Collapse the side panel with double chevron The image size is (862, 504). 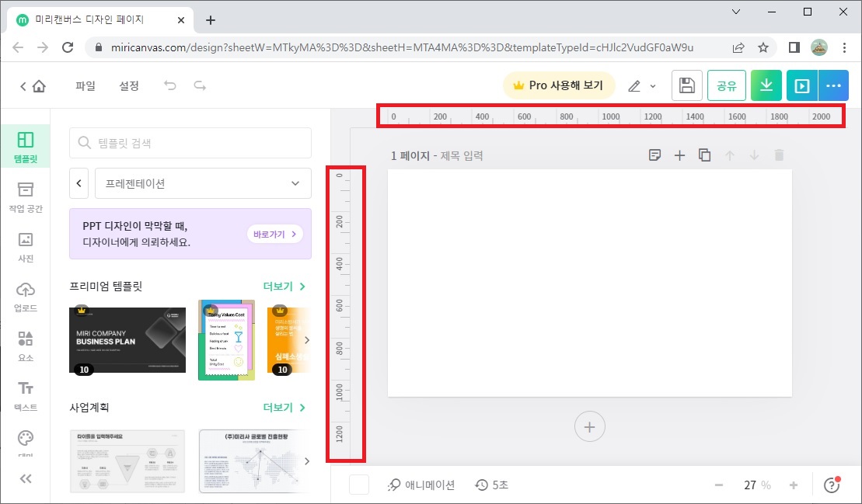tap(26, 478)
